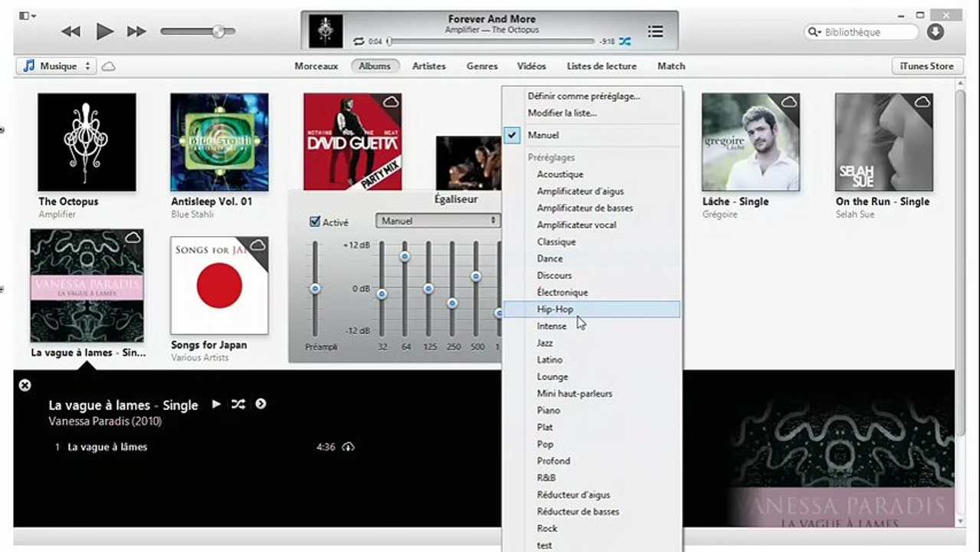The height and width of the screenshot is (552, 980).
Task: Open the Manuel preset combo box
Action: coord(438,221)
